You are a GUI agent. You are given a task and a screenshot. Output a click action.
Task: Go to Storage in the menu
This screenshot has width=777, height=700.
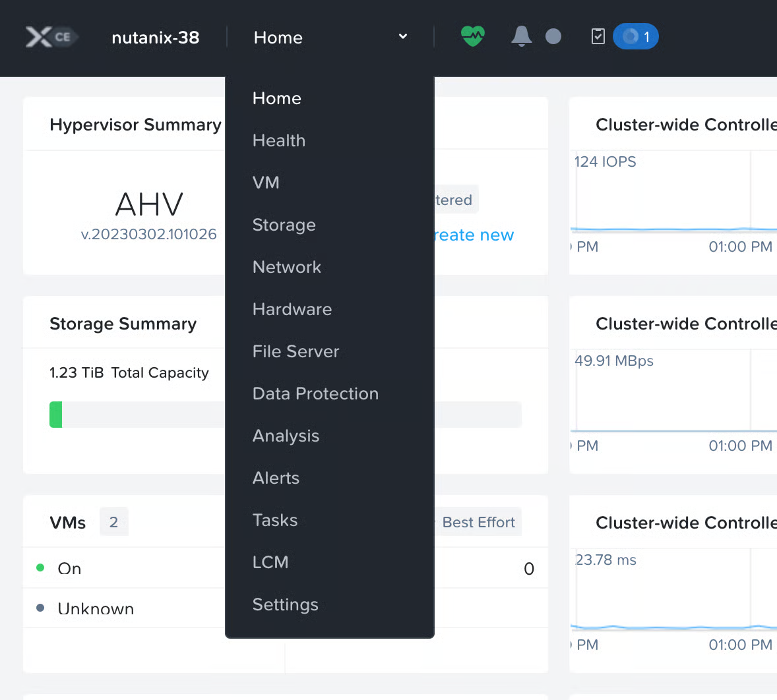tap(284, 225)
